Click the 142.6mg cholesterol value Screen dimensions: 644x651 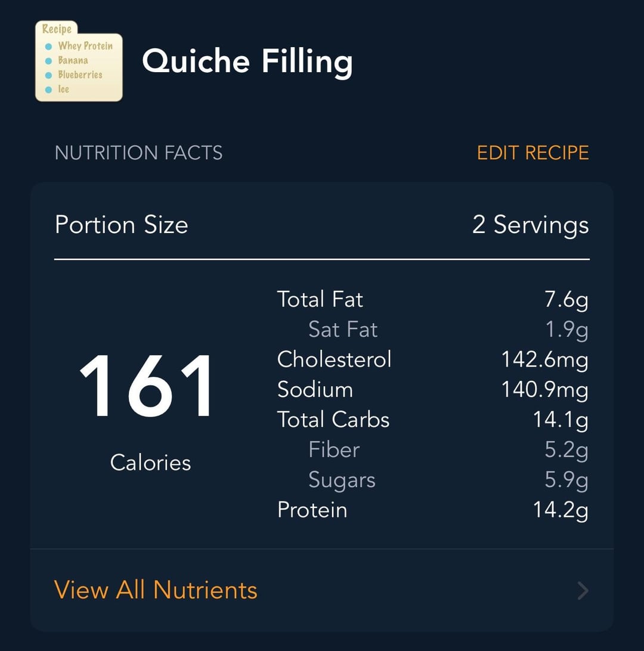[544, 359]
